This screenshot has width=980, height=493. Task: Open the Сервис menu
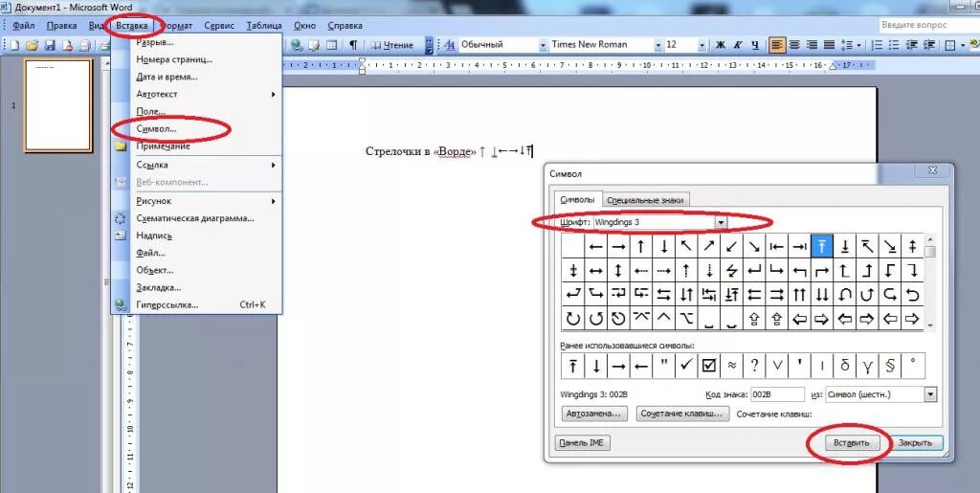pyautogui.click(x=219, y=26)
